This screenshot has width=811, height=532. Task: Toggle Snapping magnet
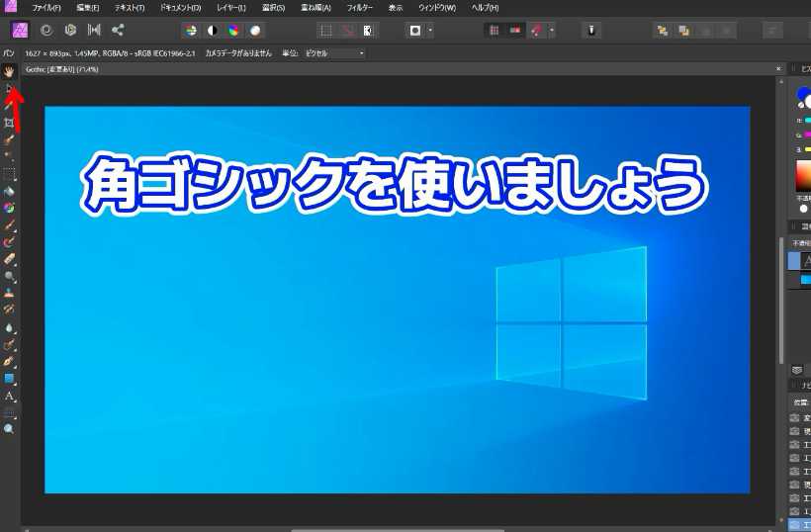[x=536, y=31]
